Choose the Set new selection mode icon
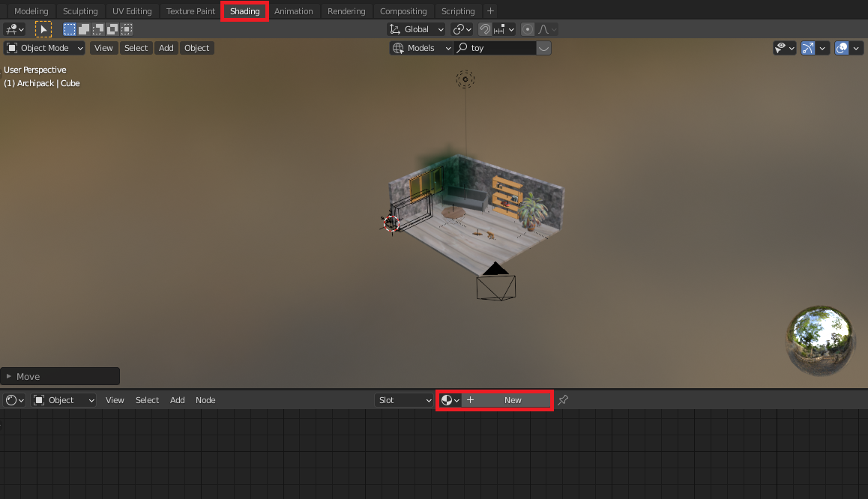This screenshot has width=868, height=499. [70, 29]
